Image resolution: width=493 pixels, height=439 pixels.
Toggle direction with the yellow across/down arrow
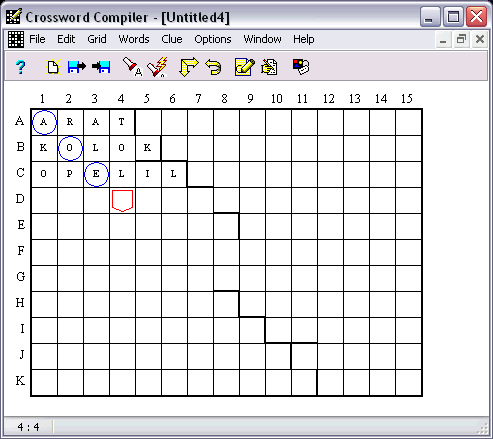[189, 67]
